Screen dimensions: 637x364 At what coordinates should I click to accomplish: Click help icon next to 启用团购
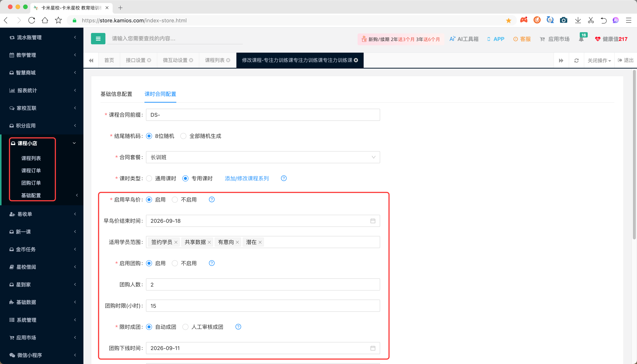[x=211, y=263]
